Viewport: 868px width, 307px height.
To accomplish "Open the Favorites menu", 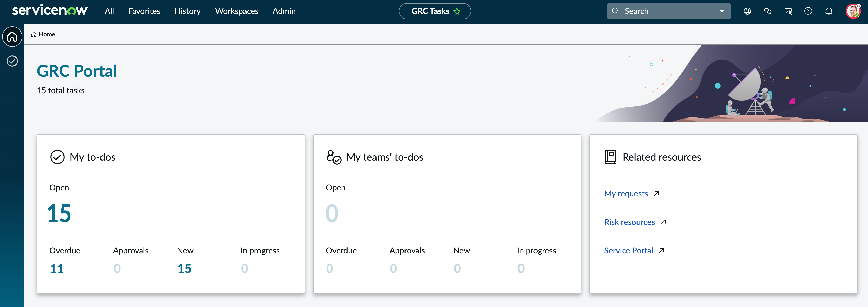I will [144, 11].
